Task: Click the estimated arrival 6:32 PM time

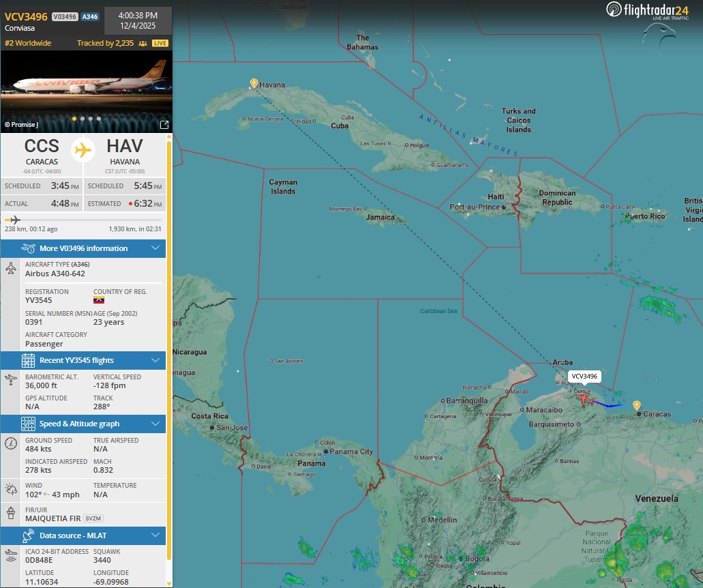Action: click(x=148, y=203)
